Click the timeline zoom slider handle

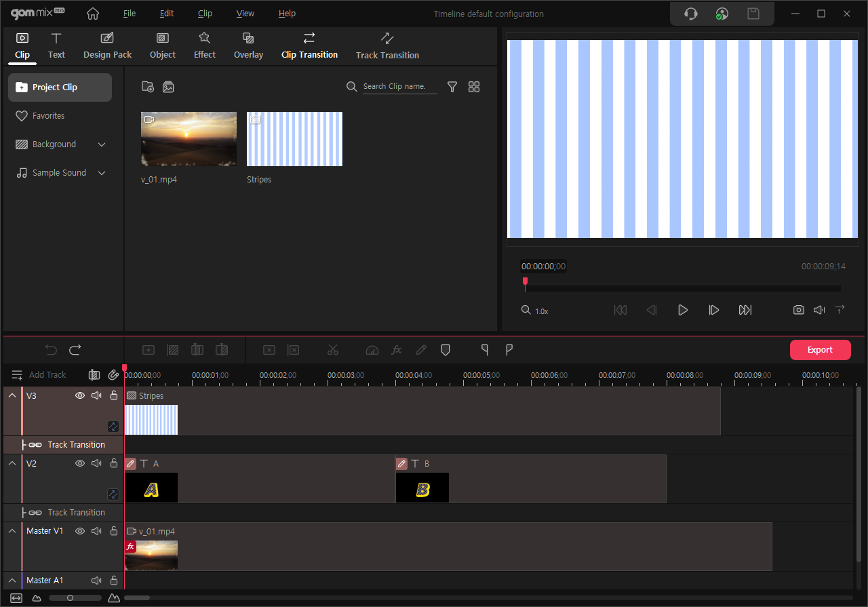pyautogui.click(x=70, y=598)
